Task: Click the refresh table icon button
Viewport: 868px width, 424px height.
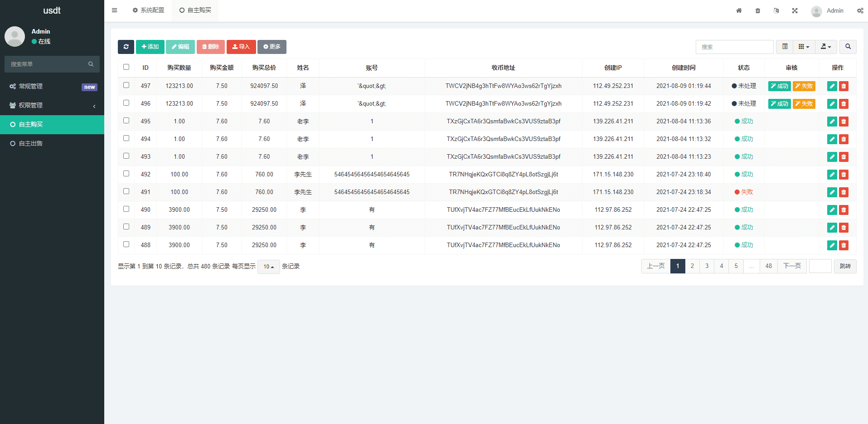Action: 126,47
